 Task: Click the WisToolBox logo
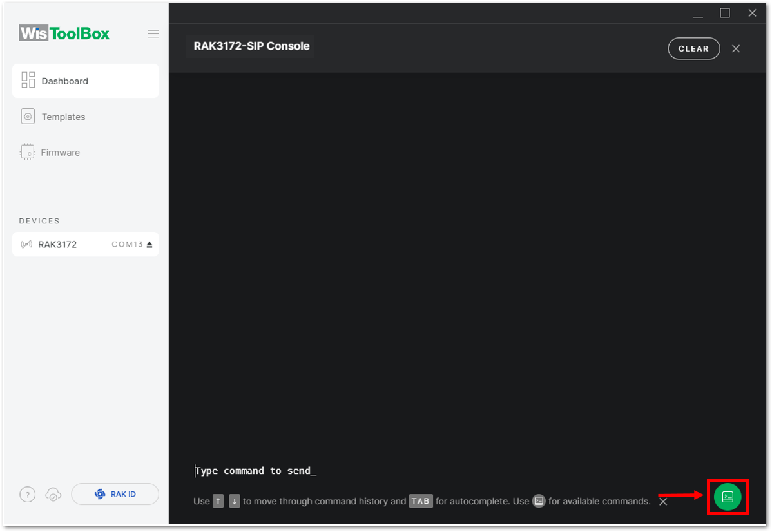pyautogui.click(x=64, y=33)
